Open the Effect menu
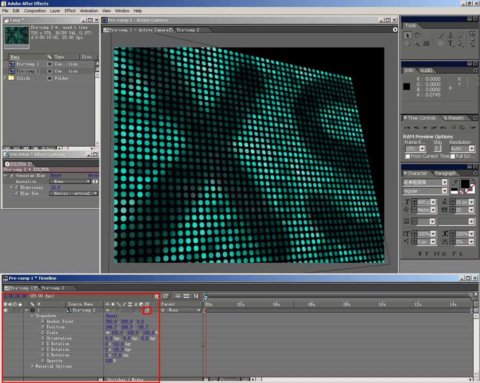Image resolution: width=480 pixels, height=383 pixels. [x=70, y=11]
